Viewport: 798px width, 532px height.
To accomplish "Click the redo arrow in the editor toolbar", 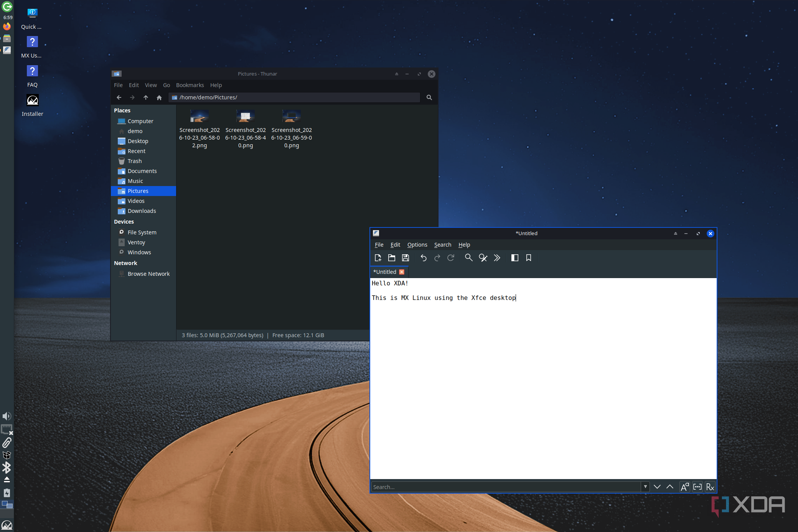I will [x=437, y=258].
